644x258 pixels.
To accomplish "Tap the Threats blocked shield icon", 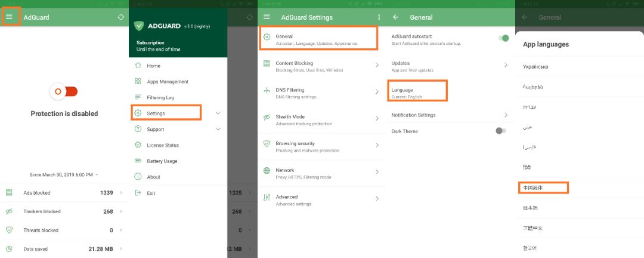I will 9,230.
